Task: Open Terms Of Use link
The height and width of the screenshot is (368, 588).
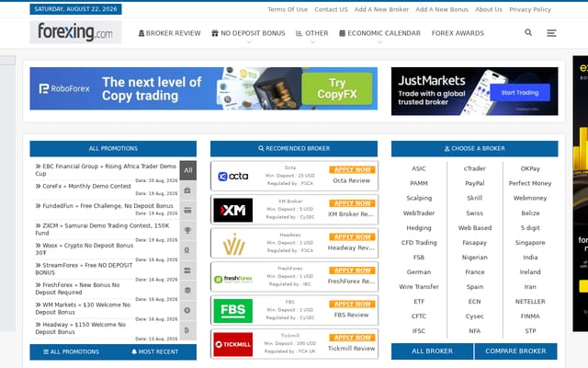Action: click(288, 9)
